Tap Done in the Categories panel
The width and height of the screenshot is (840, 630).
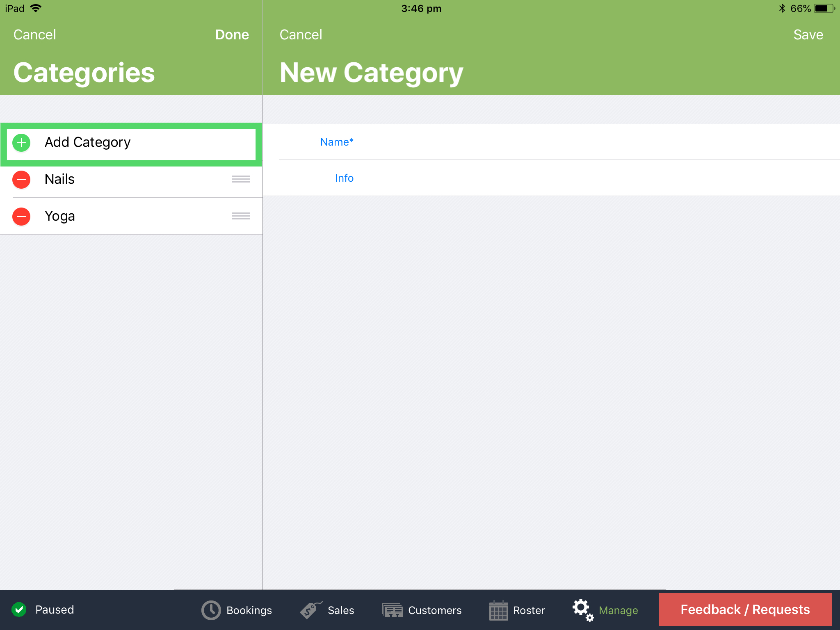232,34
